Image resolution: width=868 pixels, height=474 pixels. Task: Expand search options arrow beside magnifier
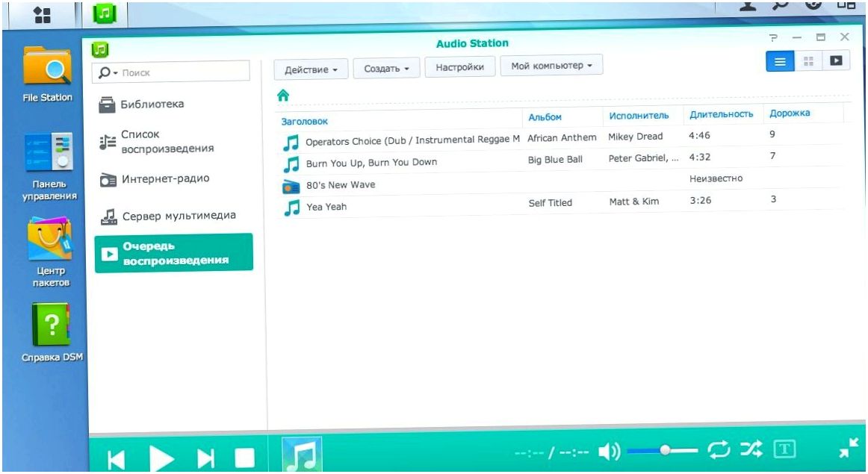pyautogui.click(x=115, y=73)
